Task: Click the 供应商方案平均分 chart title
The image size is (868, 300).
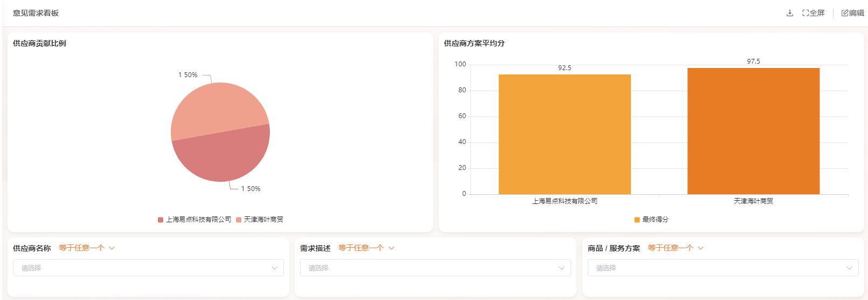Action: [x=474, y=43]
